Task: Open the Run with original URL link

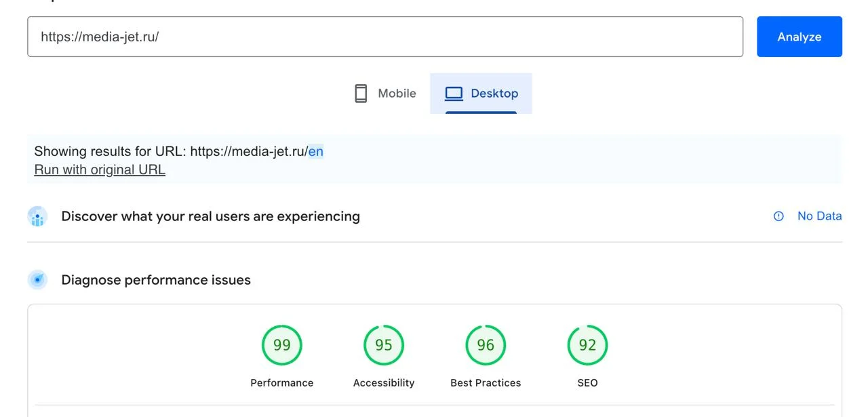Action: (100, 170)
